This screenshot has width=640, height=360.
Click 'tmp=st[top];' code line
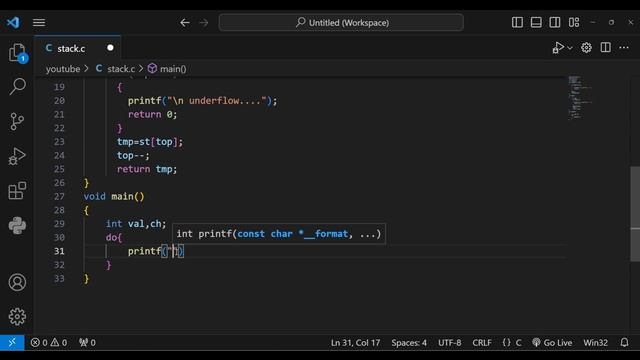(x=150, y=142)
